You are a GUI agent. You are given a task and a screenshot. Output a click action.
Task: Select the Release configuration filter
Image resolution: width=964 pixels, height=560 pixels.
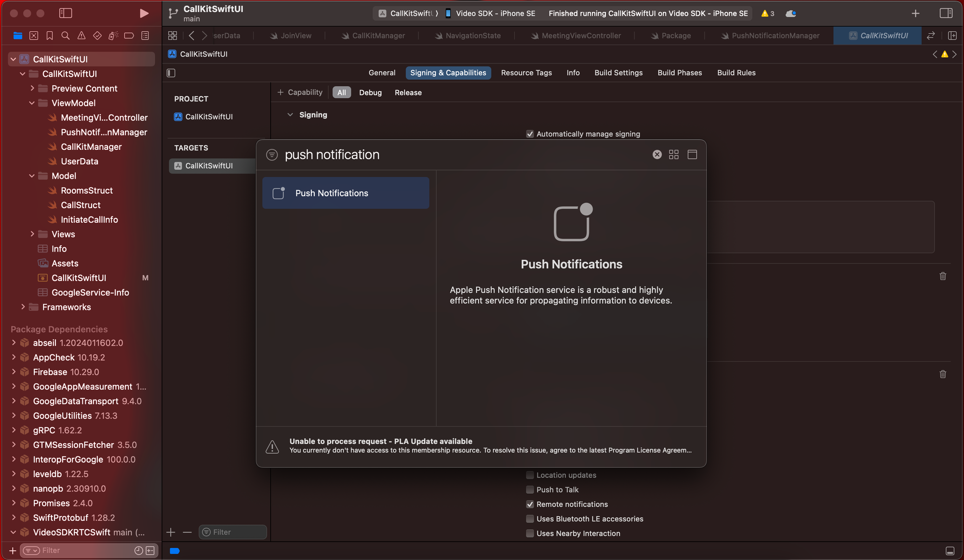408,93
